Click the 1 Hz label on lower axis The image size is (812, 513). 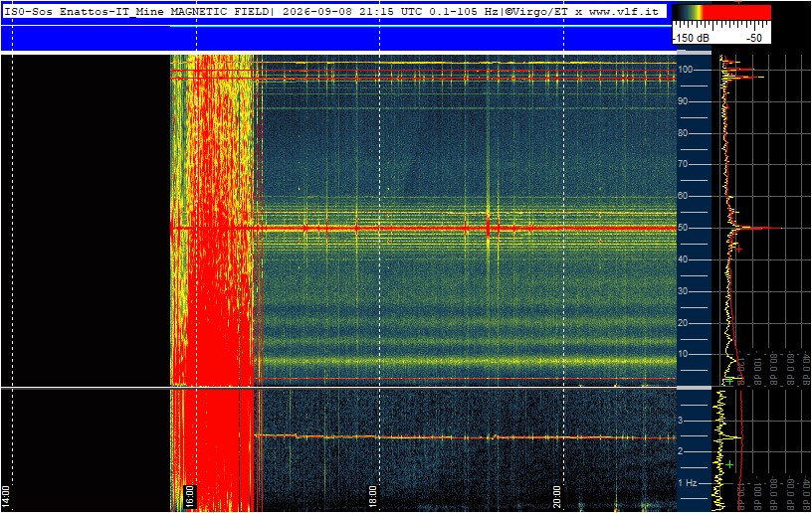click(x=688, y=483)
